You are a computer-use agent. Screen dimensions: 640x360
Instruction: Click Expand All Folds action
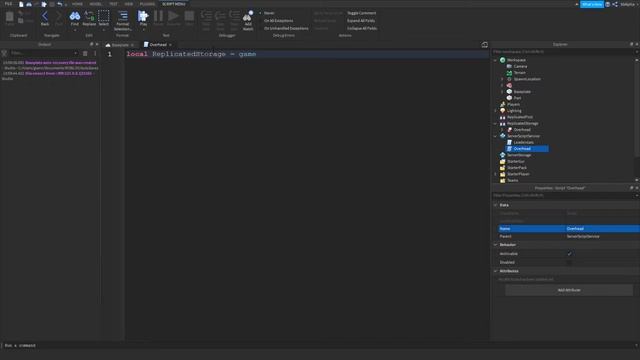click(361, 21)
